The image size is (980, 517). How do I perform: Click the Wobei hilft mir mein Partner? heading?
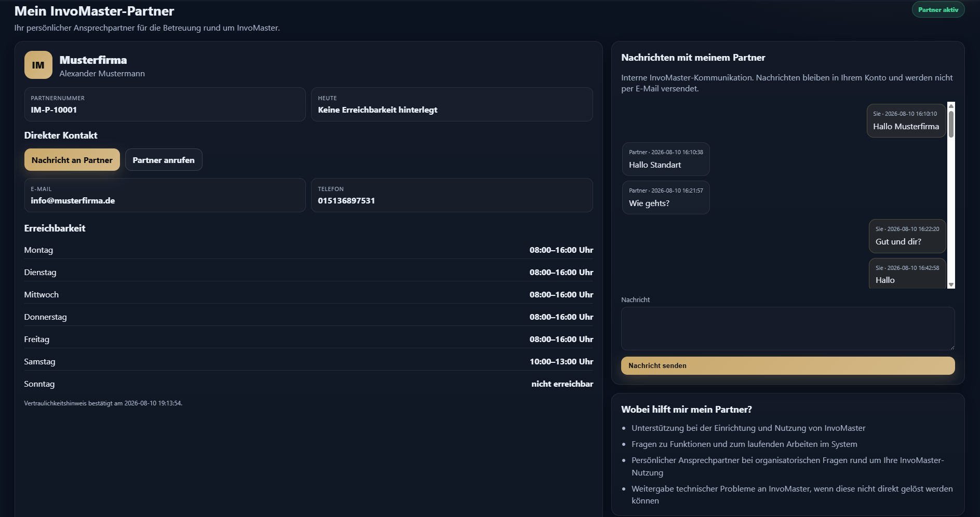coord(687,410)
